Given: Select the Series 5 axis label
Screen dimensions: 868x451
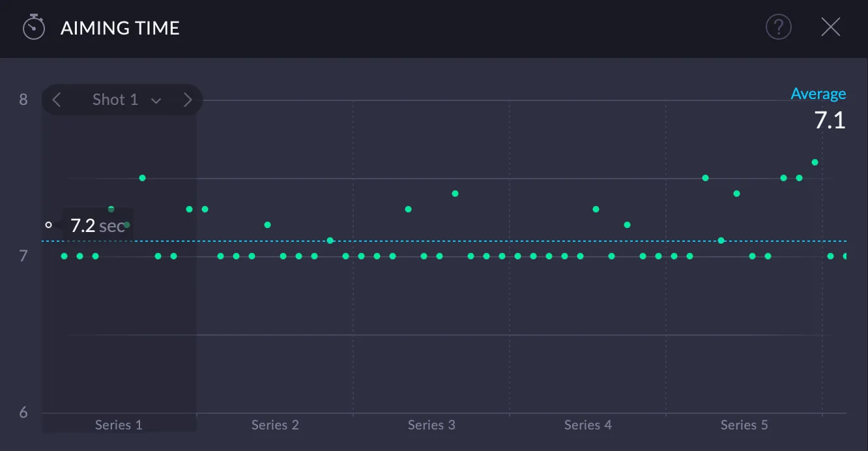Looking at the screenshot, I should (744, 424).
